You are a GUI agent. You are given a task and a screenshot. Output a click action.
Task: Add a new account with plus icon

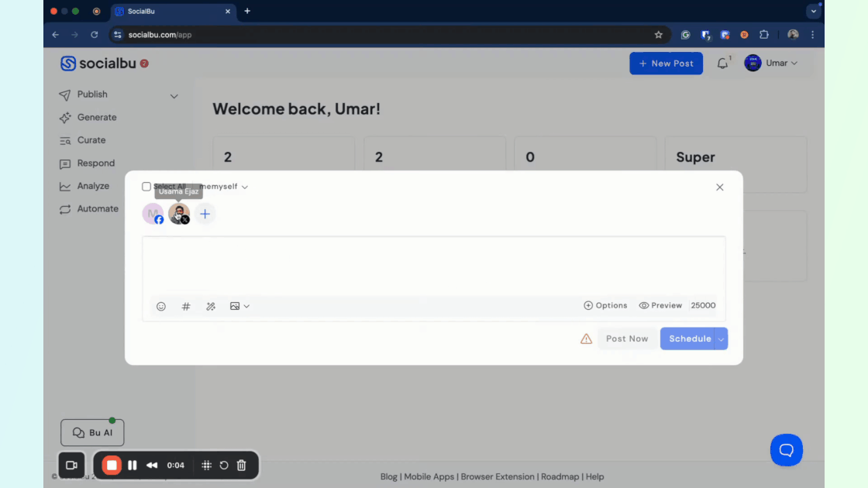[x=205, y=214]
